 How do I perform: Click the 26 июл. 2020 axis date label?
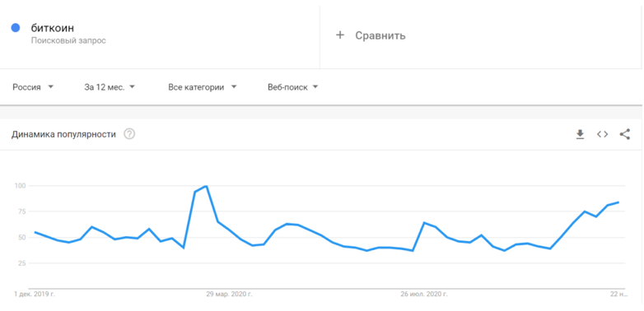(424, 295)
